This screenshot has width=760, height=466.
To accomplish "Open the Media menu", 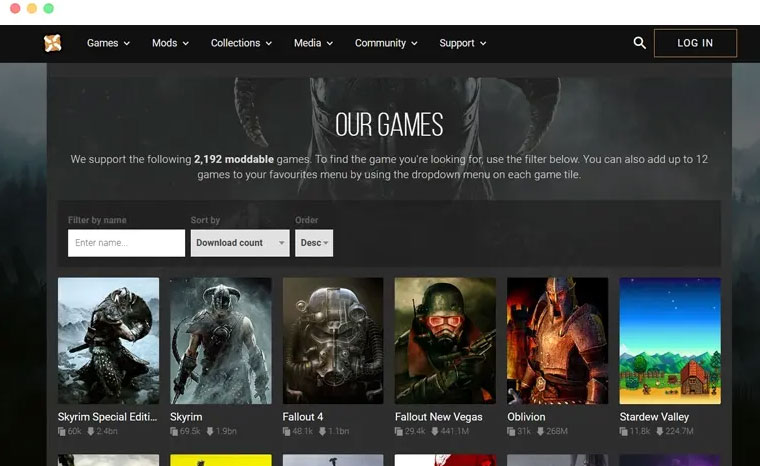I will point(313,43).
